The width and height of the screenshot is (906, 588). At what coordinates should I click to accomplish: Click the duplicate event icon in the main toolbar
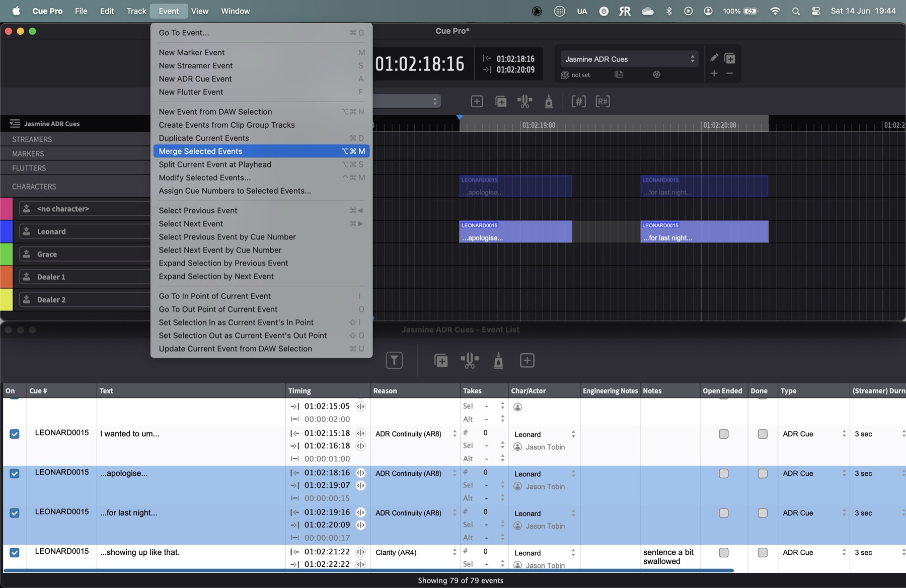click(501, 102)
